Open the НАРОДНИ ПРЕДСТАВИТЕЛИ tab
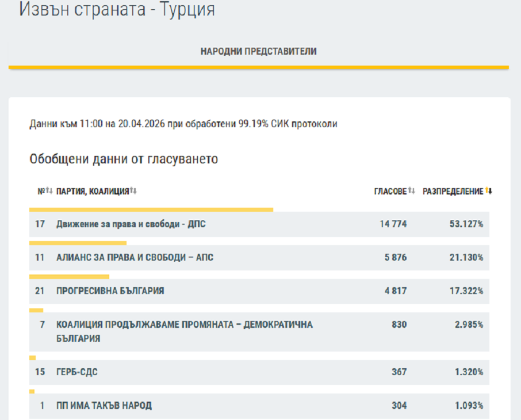Image resolution: width=521 pixels, height=420 pixels. pos(258,51)
